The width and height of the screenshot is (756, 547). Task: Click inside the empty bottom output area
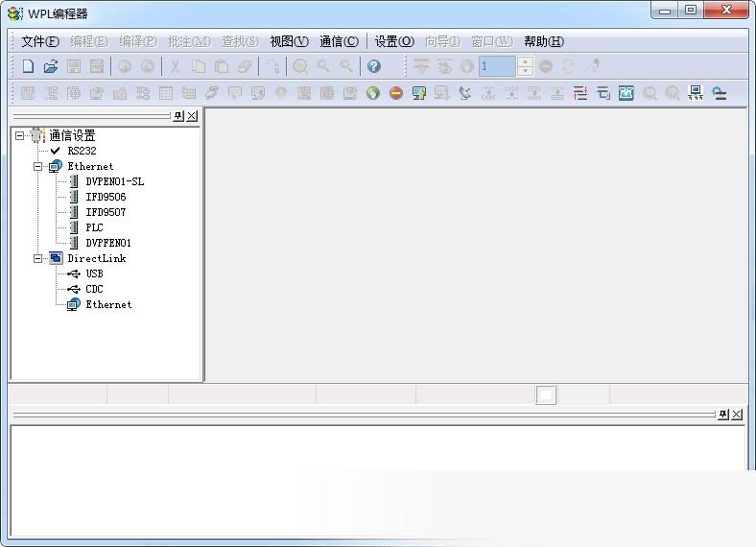pos(377,482)
